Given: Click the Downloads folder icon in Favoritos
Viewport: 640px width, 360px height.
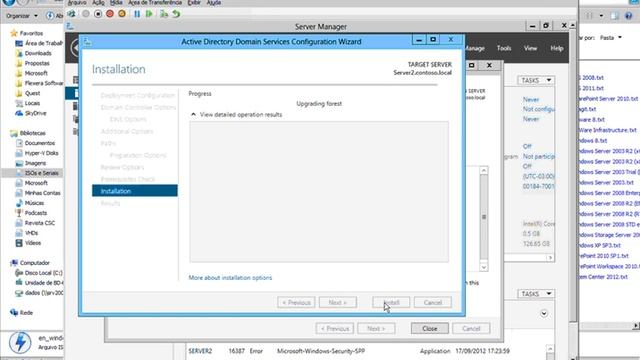Looking at the screenshot, I should tap(19, 53).
